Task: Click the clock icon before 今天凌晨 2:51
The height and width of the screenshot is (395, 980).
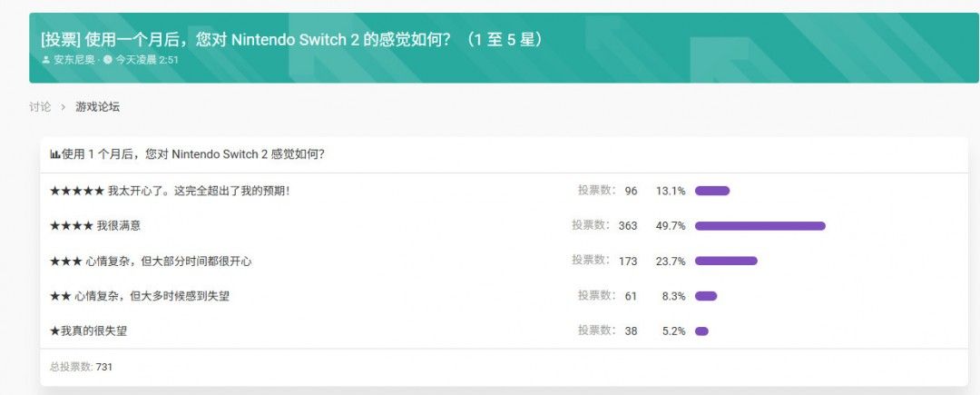Action: click(108, 60)
